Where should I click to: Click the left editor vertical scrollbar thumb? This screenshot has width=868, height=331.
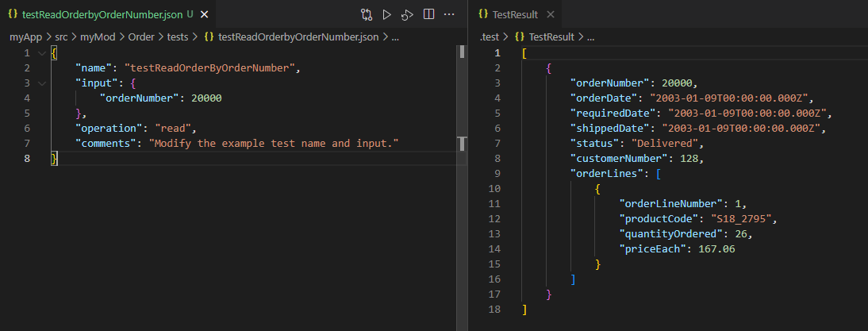tap(463, 51)
